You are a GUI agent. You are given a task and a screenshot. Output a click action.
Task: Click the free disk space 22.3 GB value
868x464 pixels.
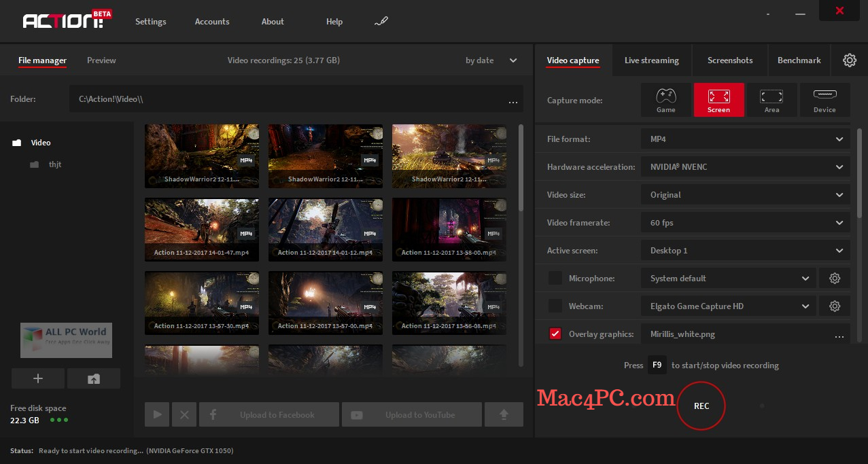24,421
